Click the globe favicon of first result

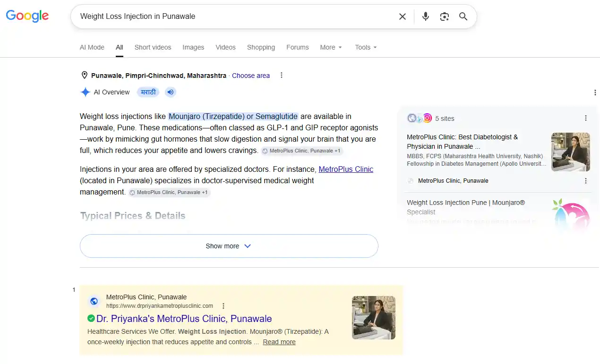tap(94, 301)
